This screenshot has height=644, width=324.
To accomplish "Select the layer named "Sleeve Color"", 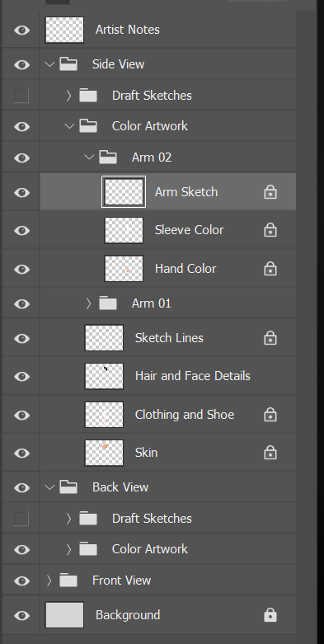I will coord(189,230).
